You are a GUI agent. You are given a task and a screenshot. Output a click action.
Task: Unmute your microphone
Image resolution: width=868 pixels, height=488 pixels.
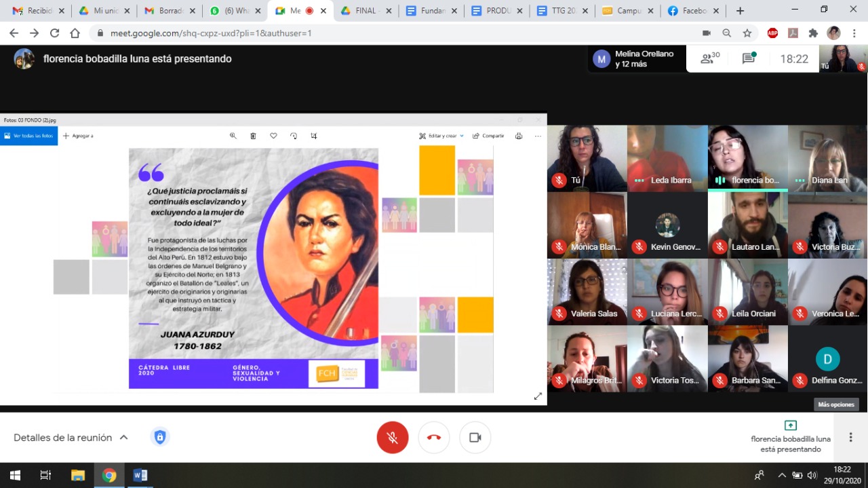tap(393, 438)
